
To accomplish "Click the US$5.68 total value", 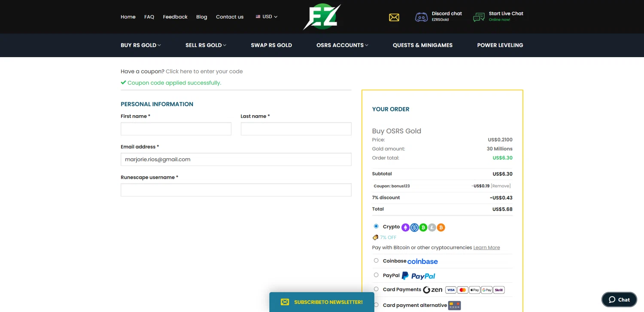I will (502, 209).
